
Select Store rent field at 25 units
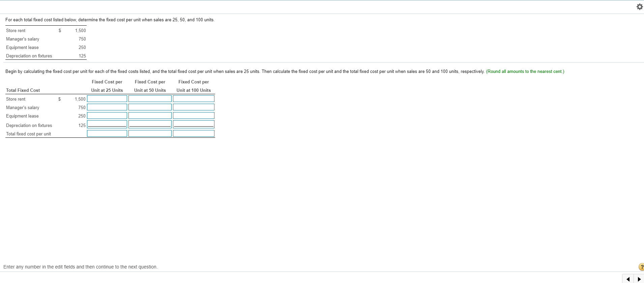(x=107, y=99)
